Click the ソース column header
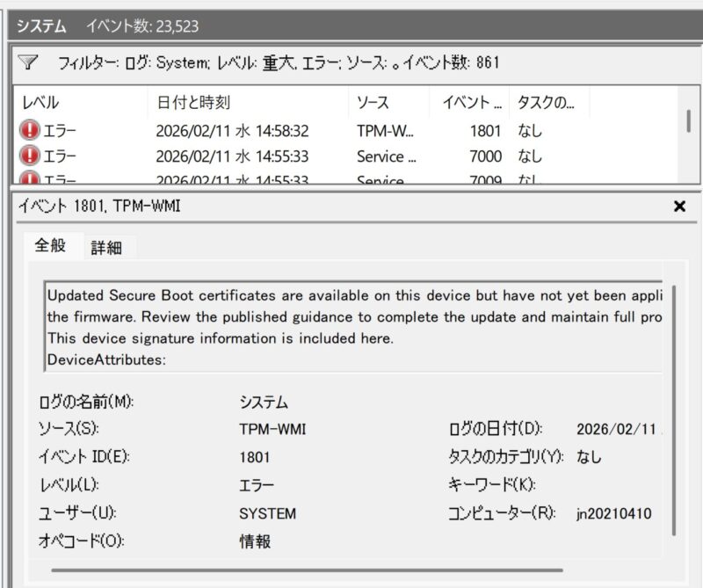The width and height of the screenshot is (703, 588). point(387,103)
